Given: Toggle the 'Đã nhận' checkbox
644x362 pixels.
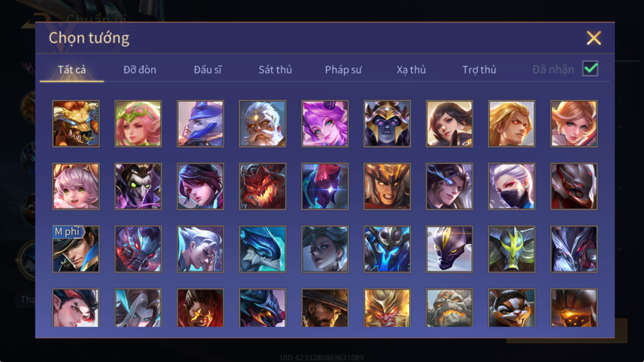Looking at the screenshot, I should pos(590,69).
